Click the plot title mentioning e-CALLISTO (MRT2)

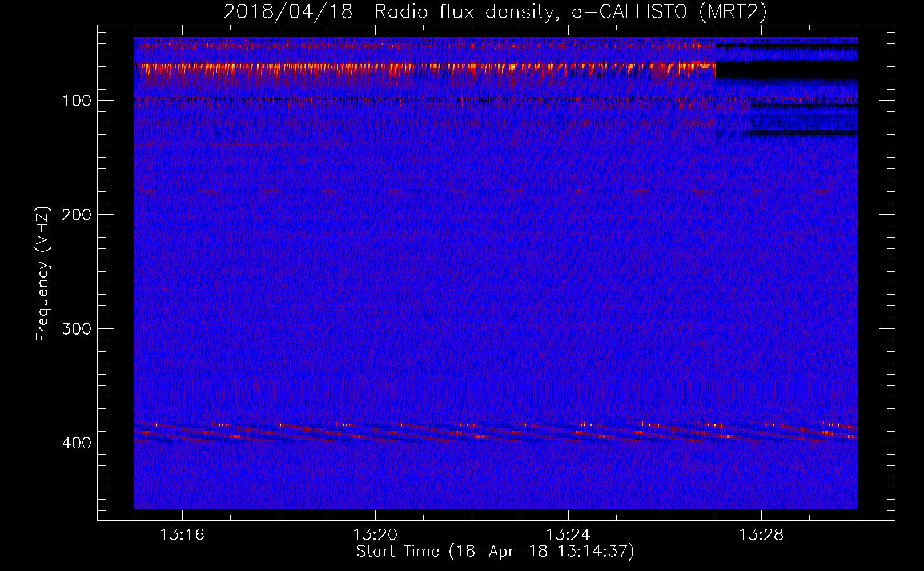click(x=495, y=11)
